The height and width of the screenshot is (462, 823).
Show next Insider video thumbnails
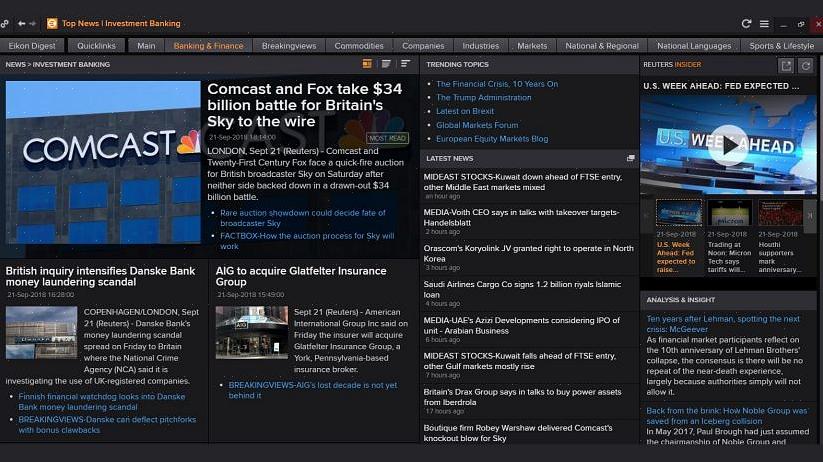810,216
